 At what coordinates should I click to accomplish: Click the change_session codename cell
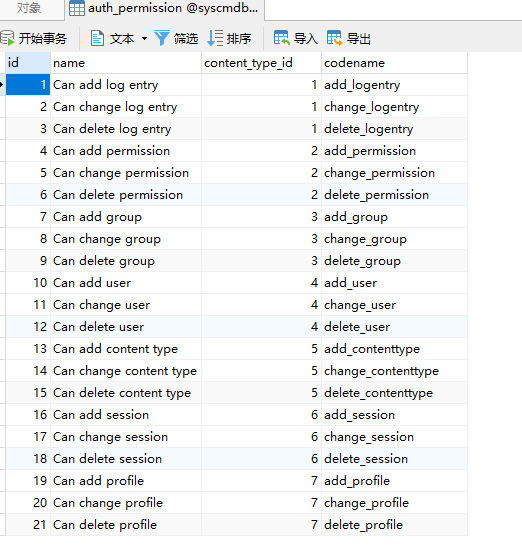[394, 437]
